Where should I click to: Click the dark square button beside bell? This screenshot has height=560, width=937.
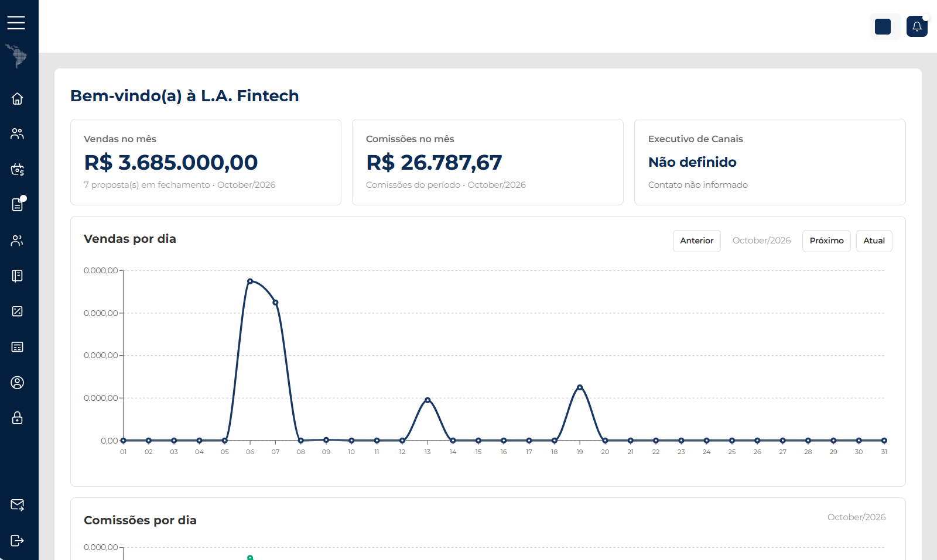883,26
